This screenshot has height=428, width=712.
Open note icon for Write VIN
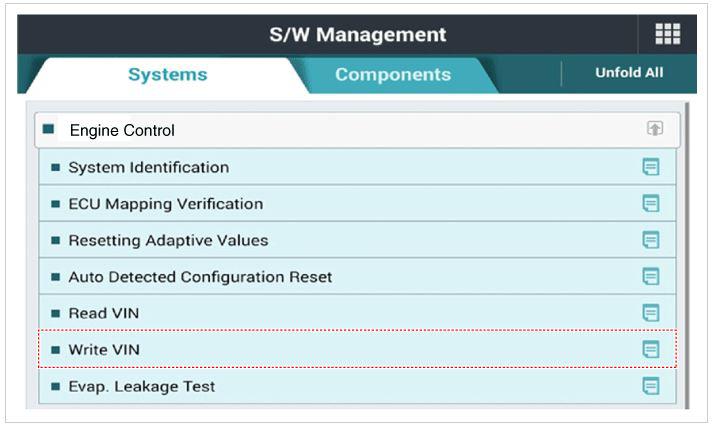coord(651,350)
